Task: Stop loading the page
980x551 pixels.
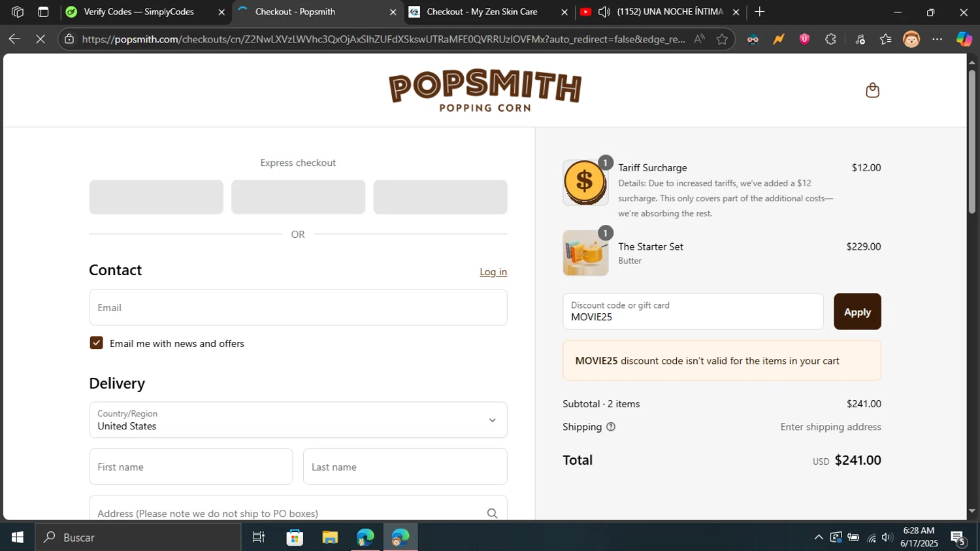Action: tap(41, 39)
